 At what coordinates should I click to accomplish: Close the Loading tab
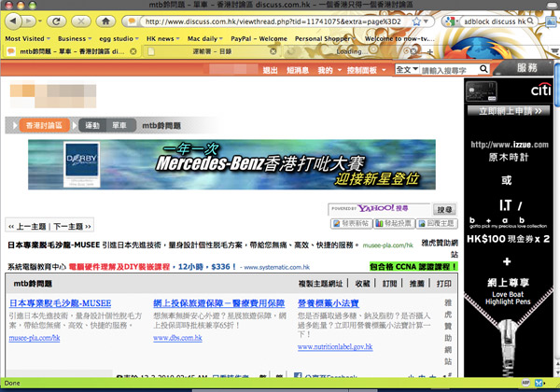[413, 51]
